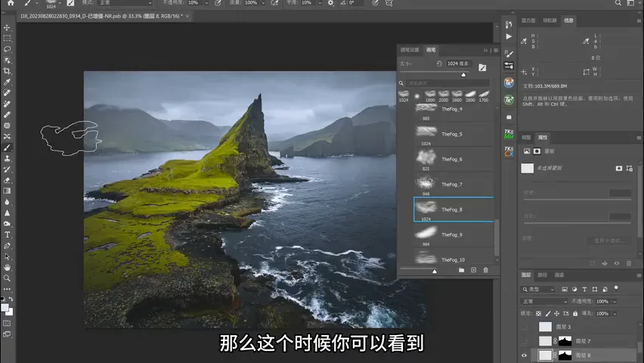
Task: Show hidden layer 图层 3
Action: click(x=524, y=327)
